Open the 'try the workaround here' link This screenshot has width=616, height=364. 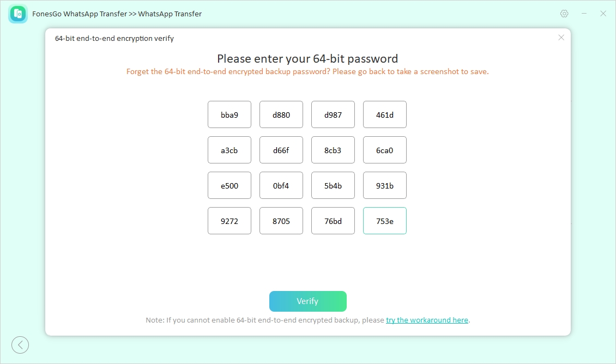pyautogui.click(x=427, y=320)
